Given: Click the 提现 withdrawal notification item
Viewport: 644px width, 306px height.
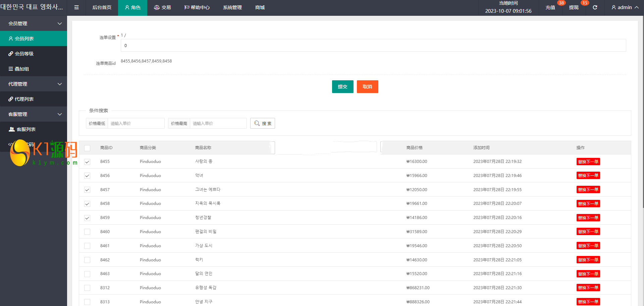Looking at the screenshot, I should coord(574,7).
